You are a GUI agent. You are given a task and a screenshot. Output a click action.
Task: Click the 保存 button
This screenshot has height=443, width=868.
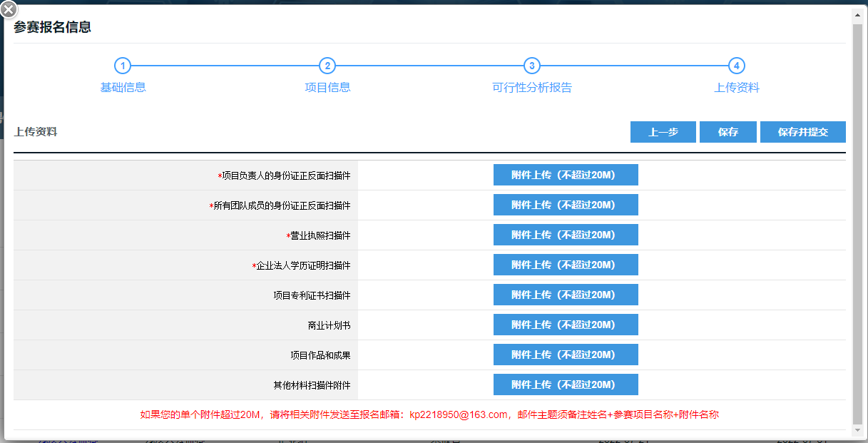[x=728, y=132]
